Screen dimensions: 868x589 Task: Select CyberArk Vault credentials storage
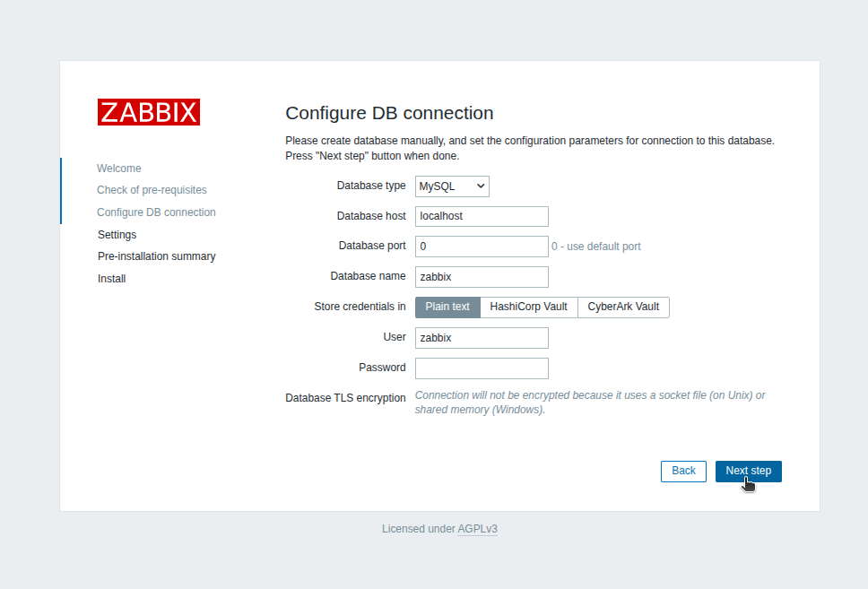[623, 307]
